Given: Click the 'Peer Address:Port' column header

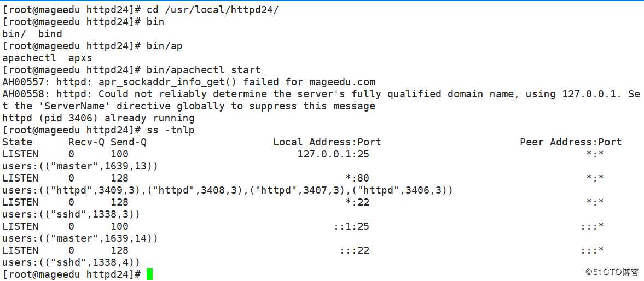Looking at the screenshot, I should [571, 142].
